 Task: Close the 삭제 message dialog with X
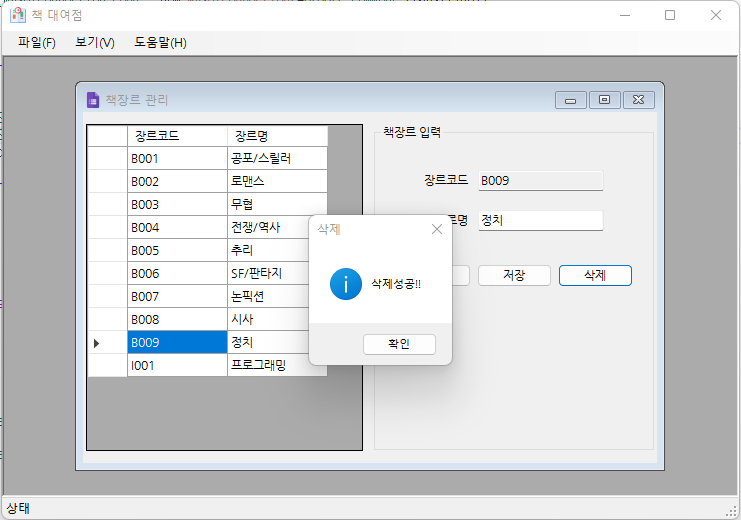click(x=437, y=229)
